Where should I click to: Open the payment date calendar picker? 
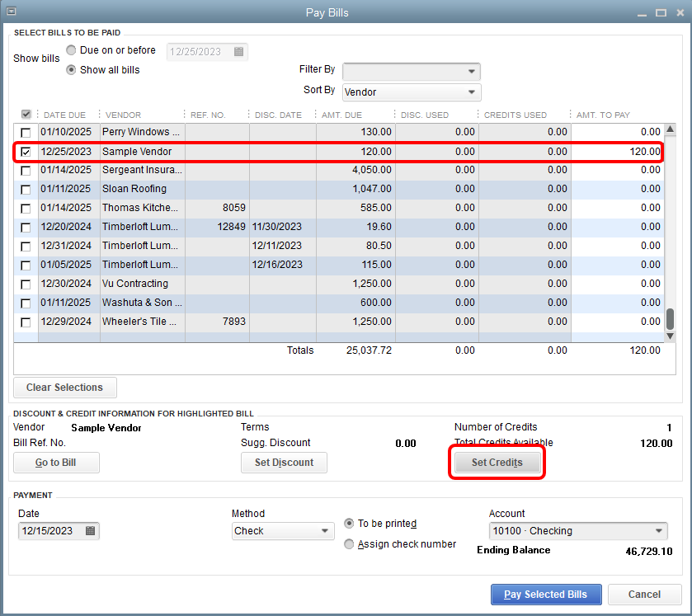pos(91,531)
